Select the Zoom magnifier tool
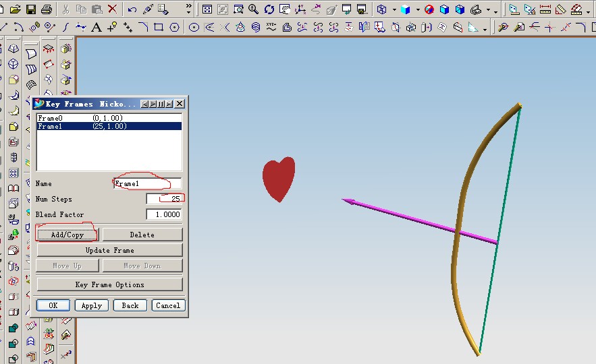The width and height of the screenshot is (596, 364). pyautogui.click(x=253, y=9)
